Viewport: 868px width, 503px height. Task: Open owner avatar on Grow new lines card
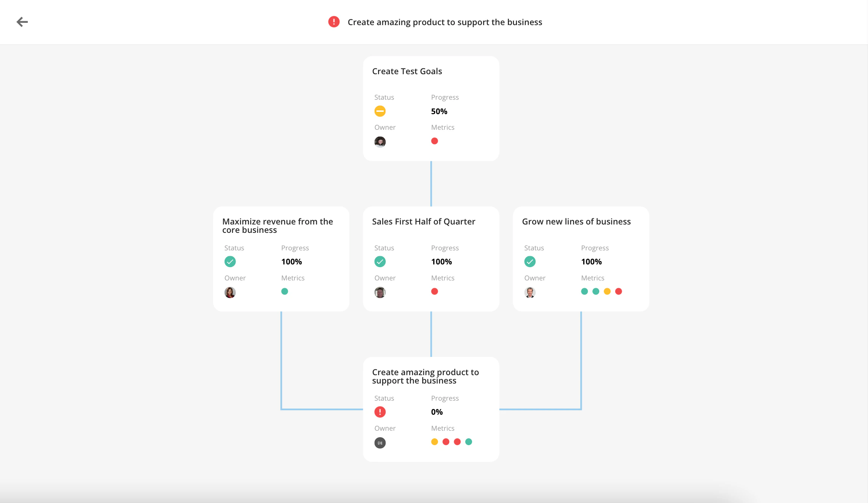pos(530,292)
